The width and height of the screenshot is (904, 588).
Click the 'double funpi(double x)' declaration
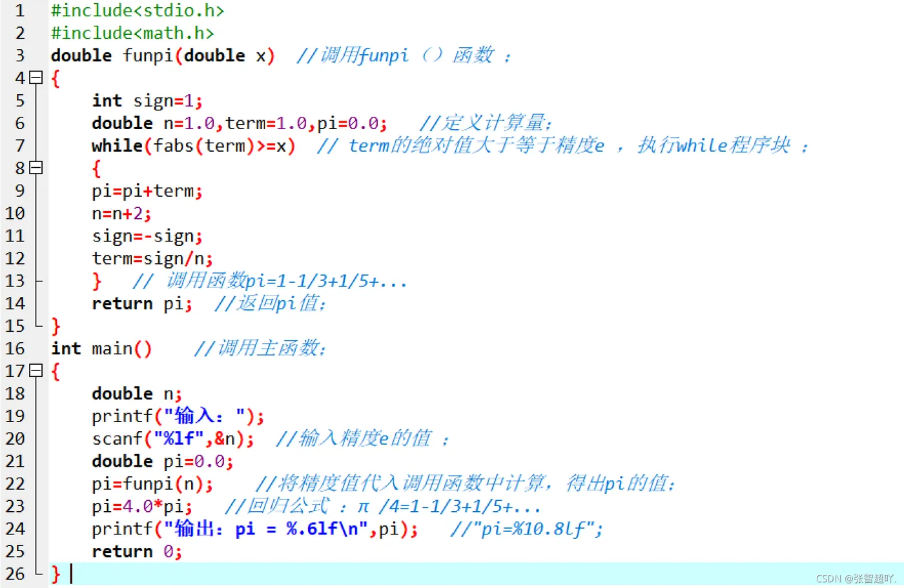coord(163,56)
